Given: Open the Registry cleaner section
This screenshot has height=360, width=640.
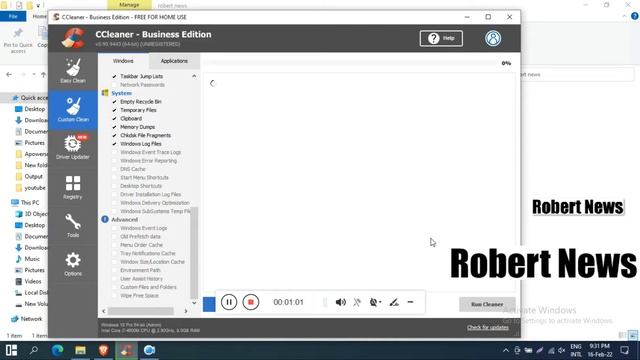Looking at the screenshot, I should [x=73, y=187].
